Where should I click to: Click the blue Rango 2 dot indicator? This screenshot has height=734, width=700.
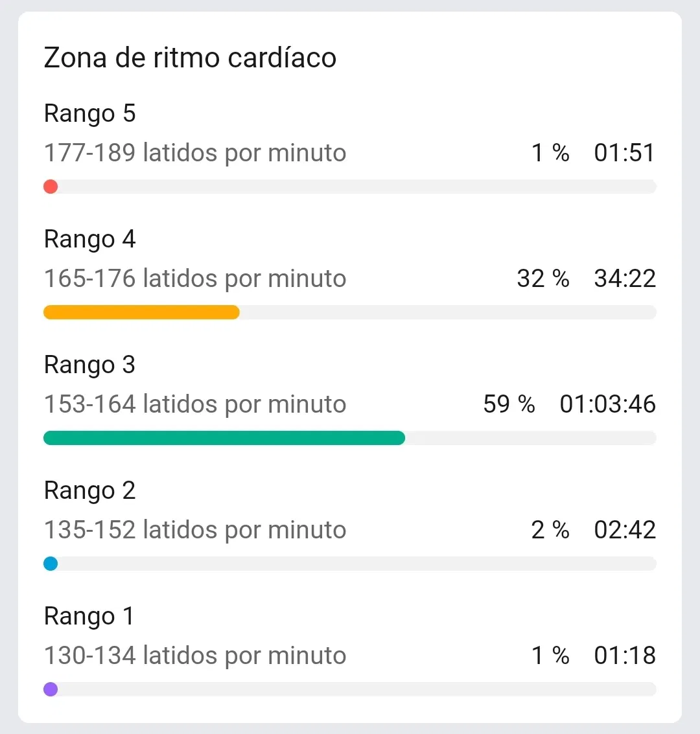coord(51,564)
